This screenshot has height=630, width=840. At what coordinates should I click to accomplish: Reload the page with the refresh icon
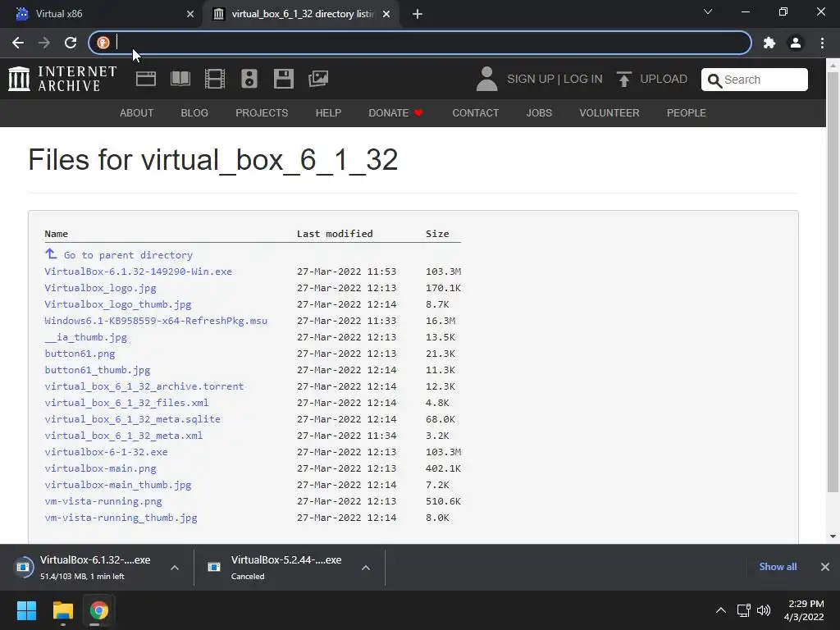(71, 43)
